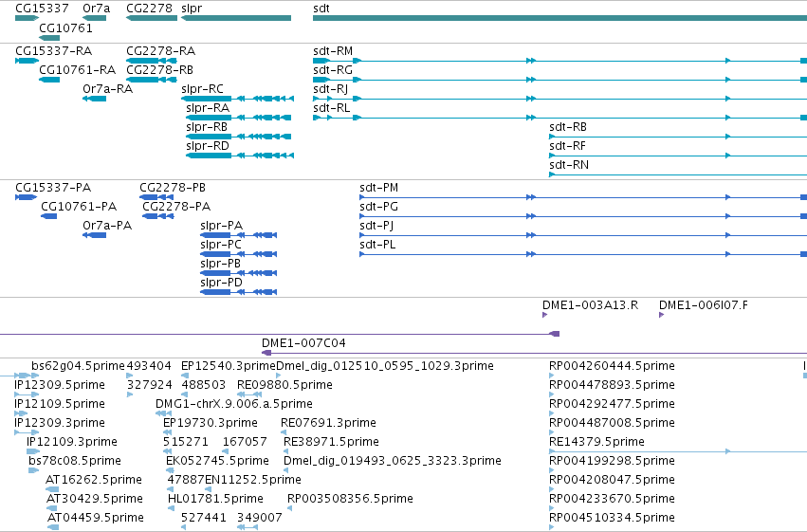Open DMG1-chrX.9.006.a.5prime entry

click(x=234, y=404)
